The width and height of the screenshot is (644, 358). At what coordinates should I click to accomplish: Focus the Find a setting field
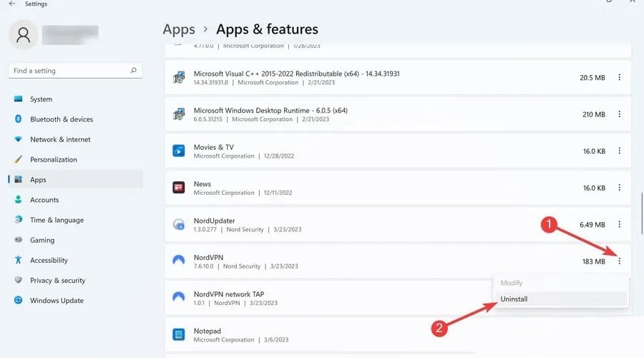coord(76,71)
